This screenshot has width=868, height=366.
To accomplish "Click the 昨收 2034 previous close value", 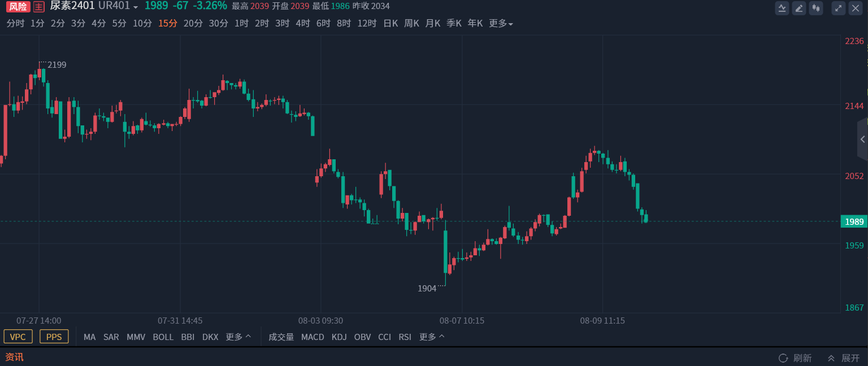I will pyautogui.click(x=371, y=6).
